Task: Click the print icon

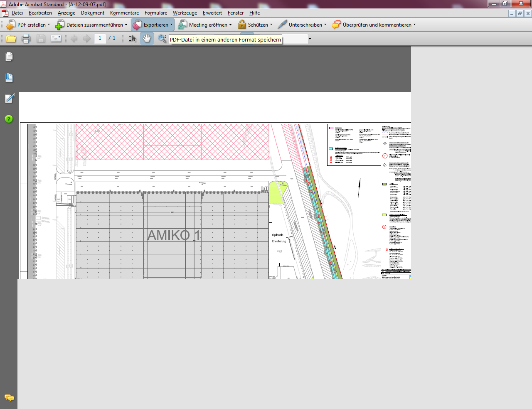Action: tap(26, 39)
